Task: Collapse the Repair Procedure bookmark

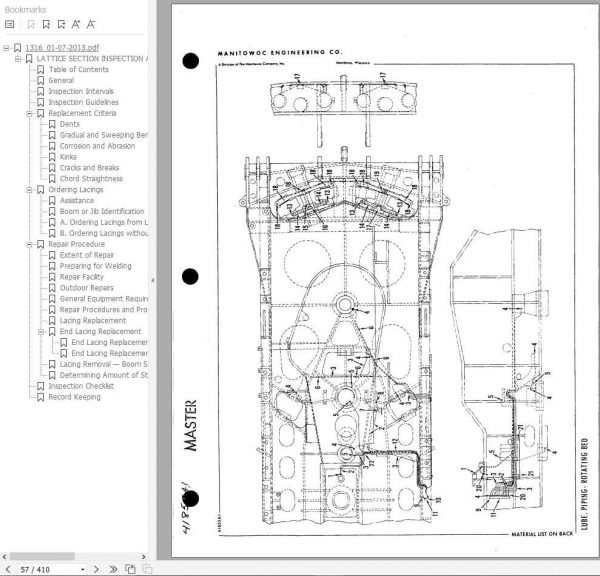Action: pyautogui.click(x=29, y=245)
